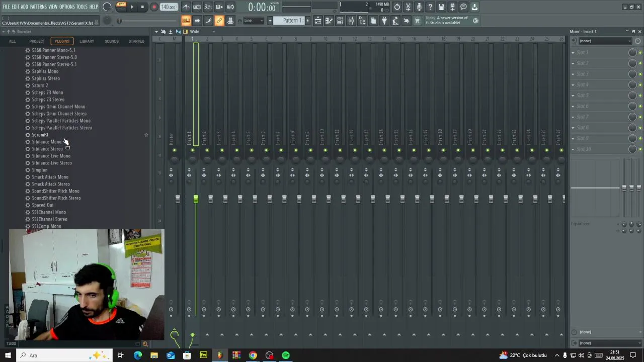Open Slot 1 options arrow
The width and height of the screenshot is (644, 362).
tap(573, 53)
